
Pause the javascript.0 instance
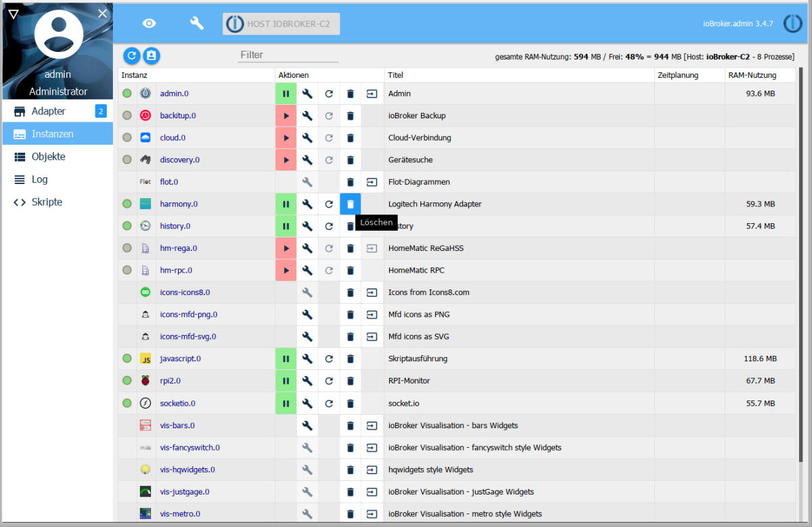286,359
